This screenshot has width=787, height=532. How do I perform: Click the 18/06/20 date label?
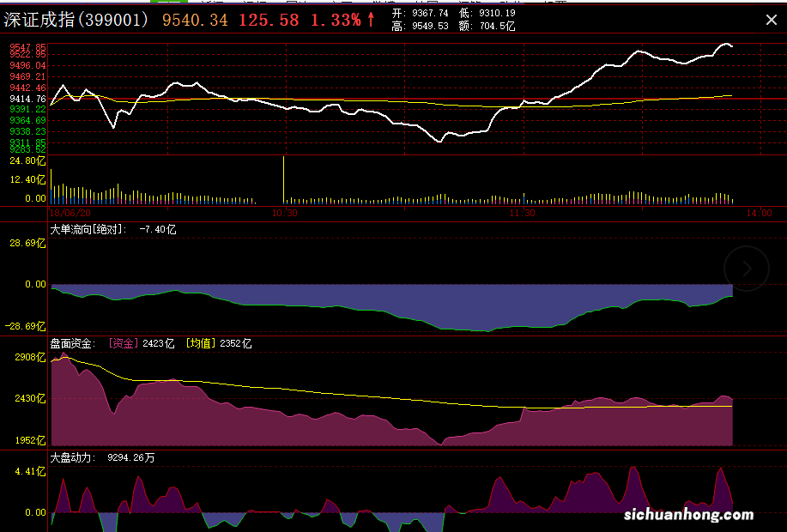tap(70, 212)
